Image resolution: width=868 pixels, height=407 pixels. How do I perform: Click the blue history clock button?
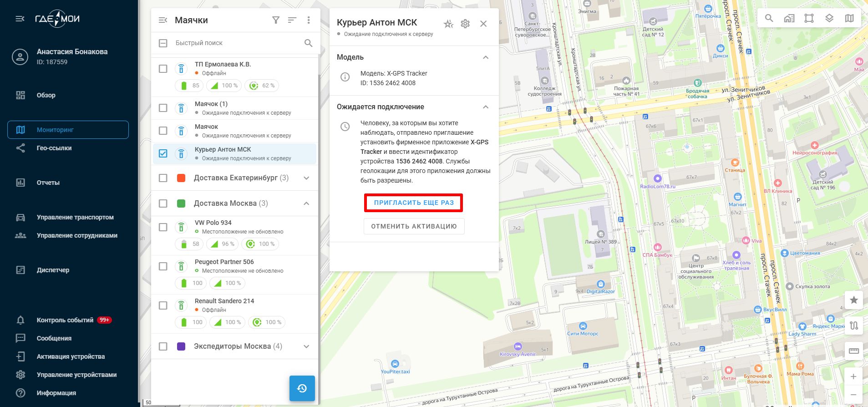tap(302, 388)
